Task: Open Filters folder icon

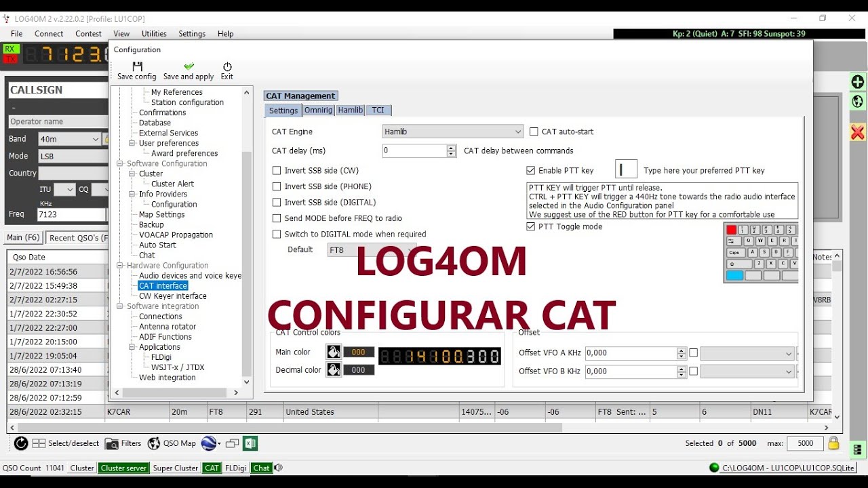Action: point(112,443)
